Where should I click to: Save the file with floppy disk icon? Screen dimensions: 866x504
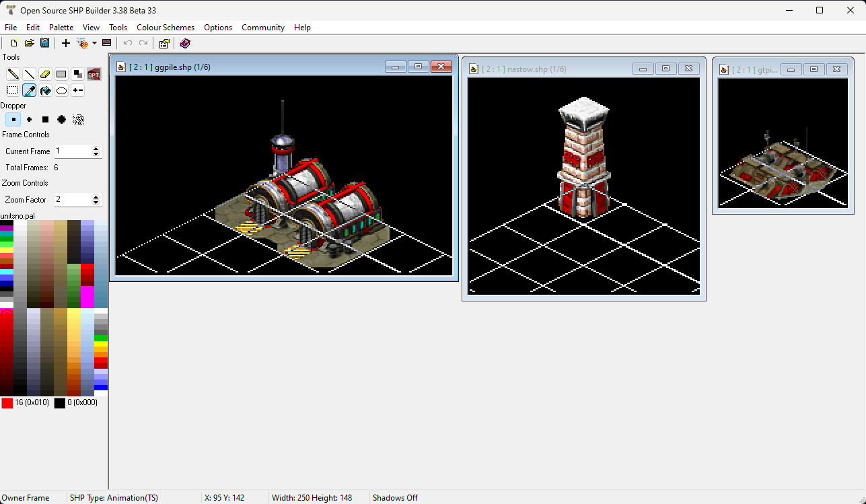44,43
